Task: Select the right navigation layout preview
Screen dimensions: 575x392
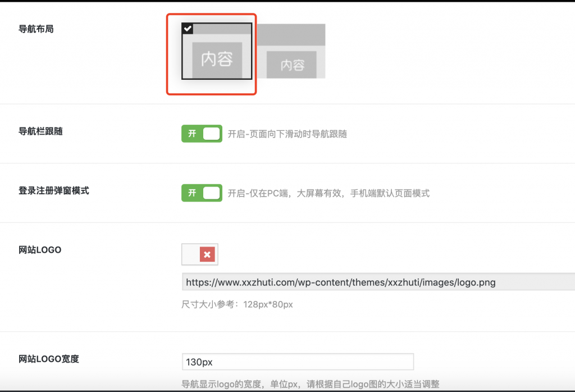Action: click(292, 51)
